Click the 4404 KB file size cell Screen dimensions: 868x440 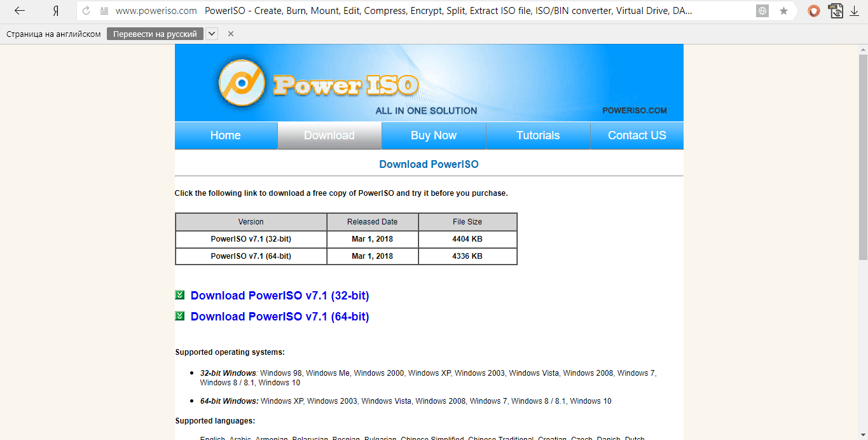(467, 239)
